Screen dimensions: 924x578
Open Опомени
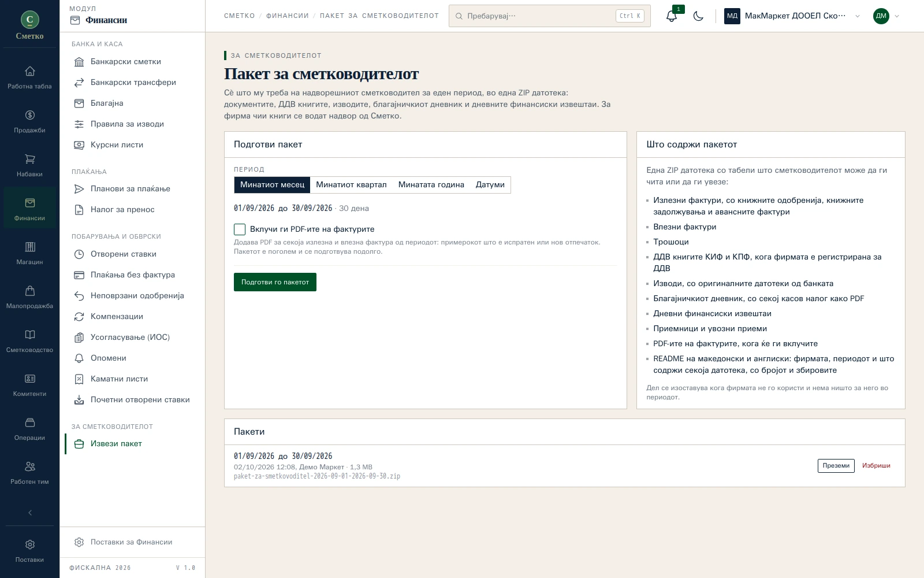pyautogui.click(x=132, y=358)
